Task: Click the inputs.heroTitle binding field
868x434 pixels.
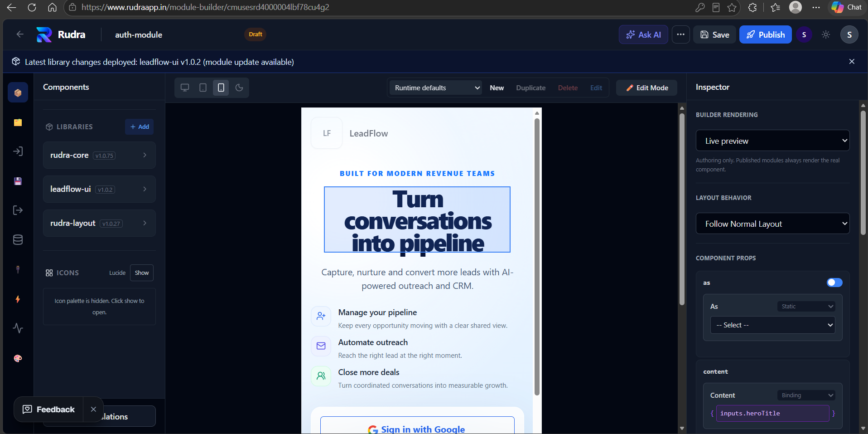Action: pyautogui.click(x=772, y=413)
